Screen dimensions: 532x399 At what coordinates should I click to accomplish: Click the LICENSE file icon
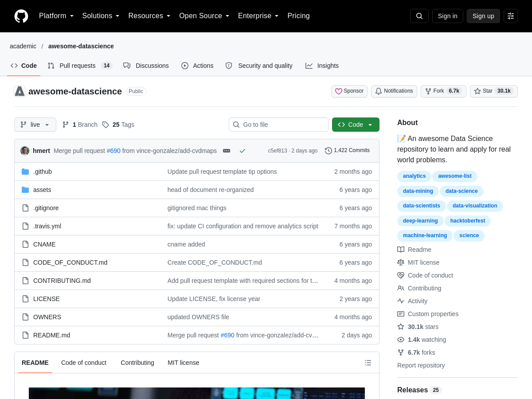click(25, 299)
